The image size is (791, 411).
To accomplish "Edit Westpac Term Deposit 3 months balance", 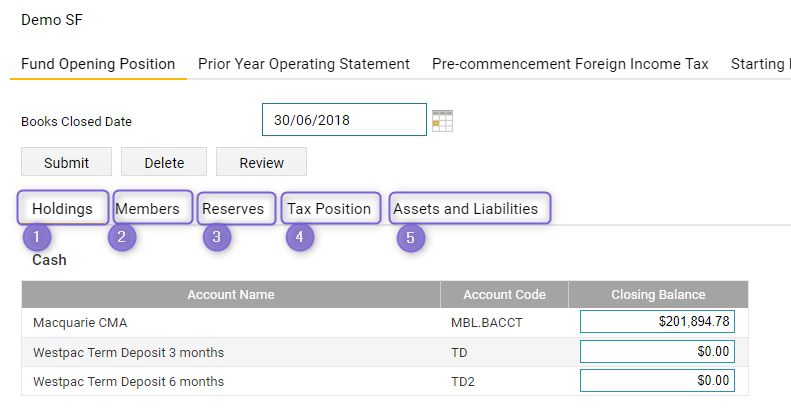I will (657, 351).
